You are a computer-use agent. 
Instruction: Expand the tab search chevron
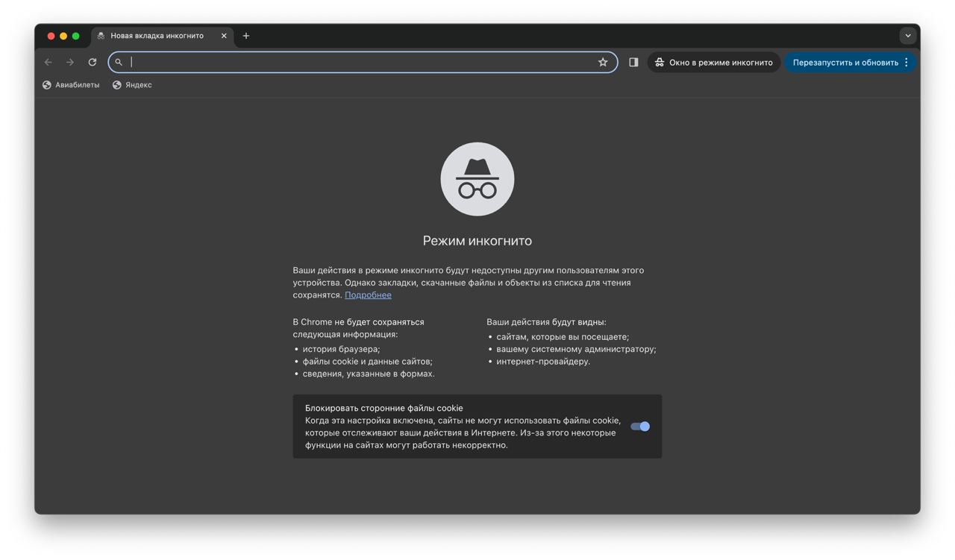(908, 36)
